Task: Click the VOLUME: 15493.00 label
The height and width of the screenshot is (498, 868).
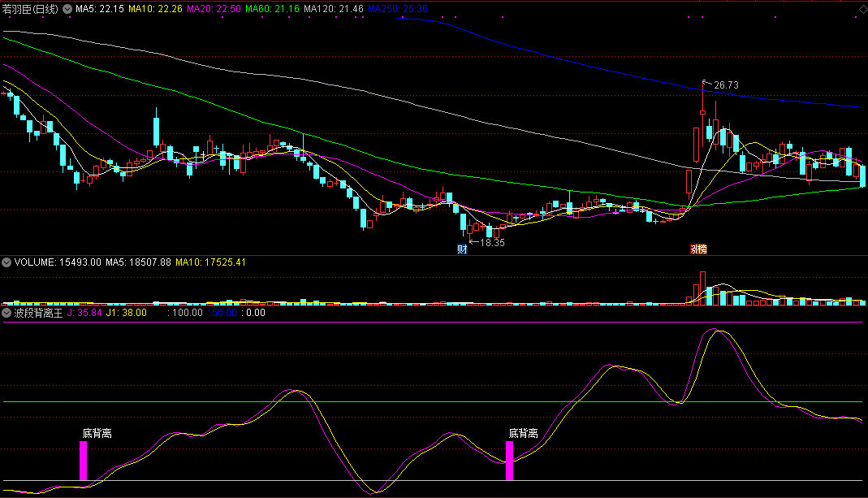Action: click(x=58, y=262)
